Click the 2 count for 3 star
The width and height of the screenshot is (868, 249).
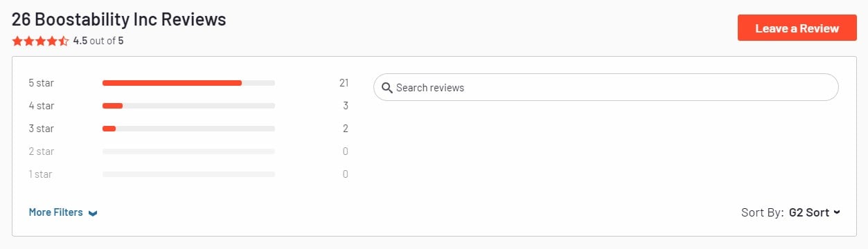(x=346, y=129)
